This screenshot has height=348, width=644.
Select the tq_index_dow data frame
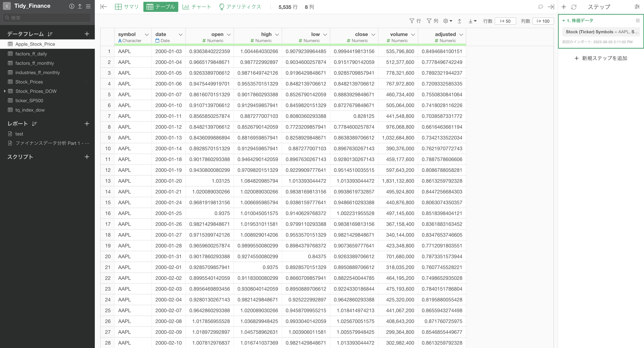click(47, 110)
